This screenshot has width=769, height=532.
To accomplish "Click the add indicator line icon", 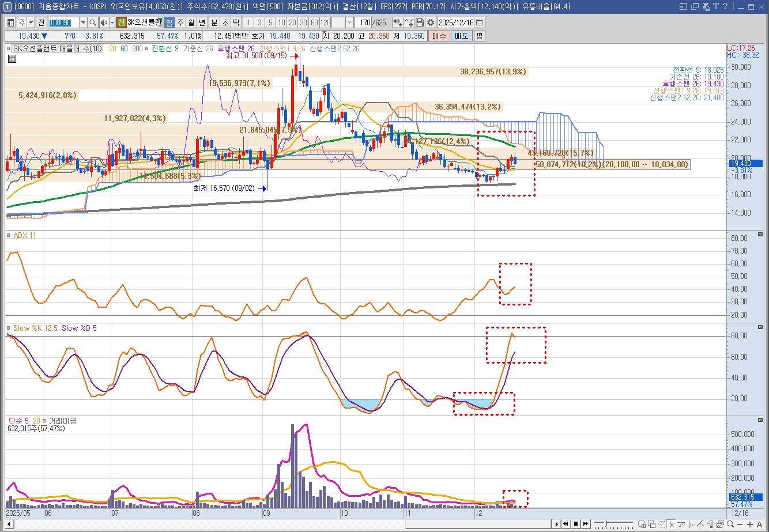I will (x=409, y=22).
